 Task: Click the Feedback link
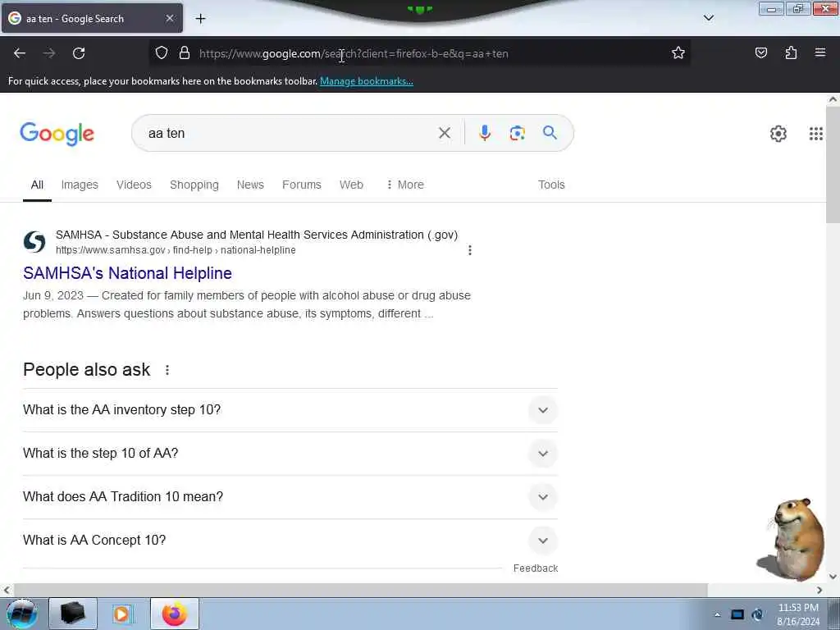tap(535, 568)
